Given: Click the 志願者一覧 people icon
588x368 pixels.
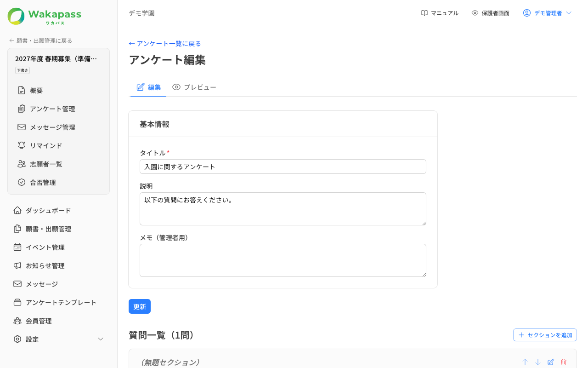Looking at the screenshot, I should pyautogui.click(x=22, y=164).
